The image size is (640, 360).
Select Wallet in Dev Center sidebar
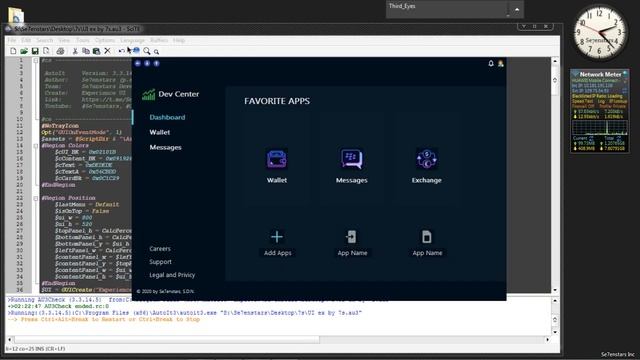[x=160, y=133]
